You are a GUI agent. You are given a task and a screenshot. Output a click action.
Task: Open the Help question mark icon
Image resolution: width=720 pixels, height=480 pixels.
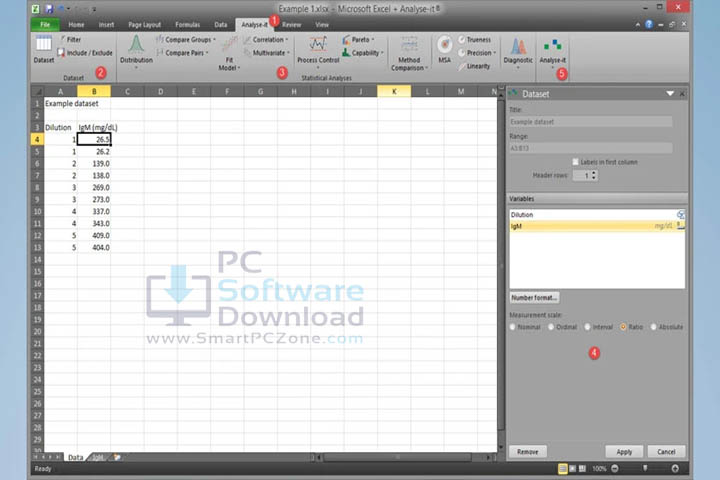coord(648,24)
